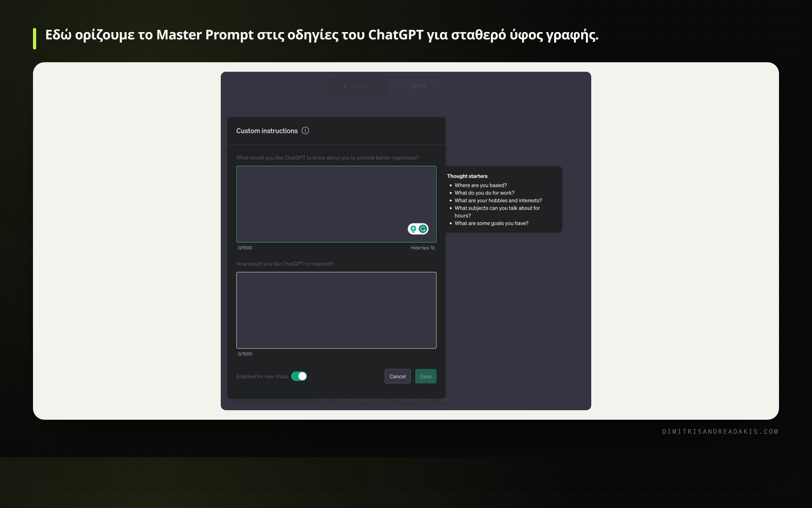Switch to the GPT-3.5 model tab
The width and height of the screenshot is (812, 508).
point(356,86)
